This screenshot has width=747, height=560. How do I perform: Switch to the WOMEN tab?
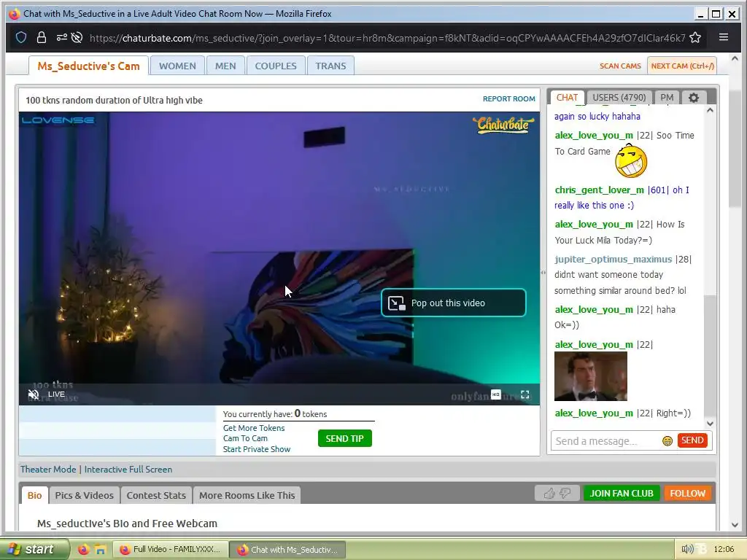point(177,66)
